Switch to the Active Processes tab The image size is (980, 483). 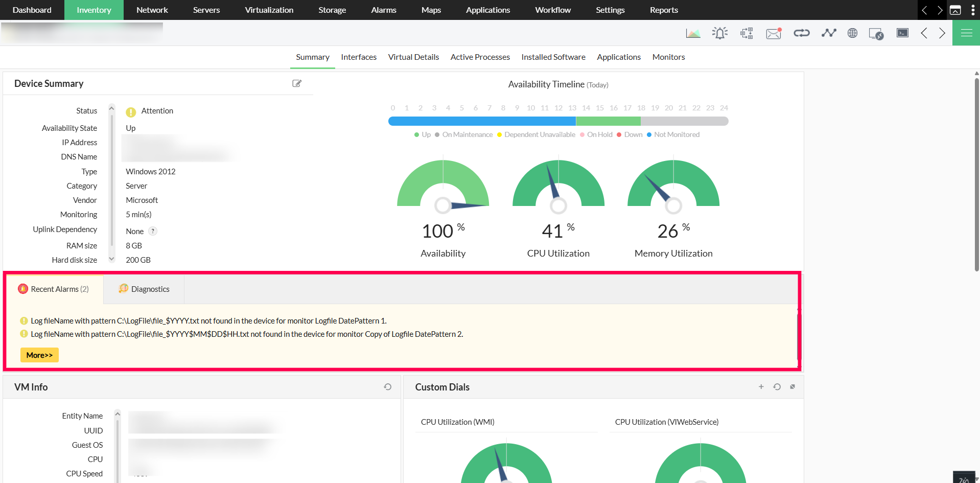click(480, 57)
